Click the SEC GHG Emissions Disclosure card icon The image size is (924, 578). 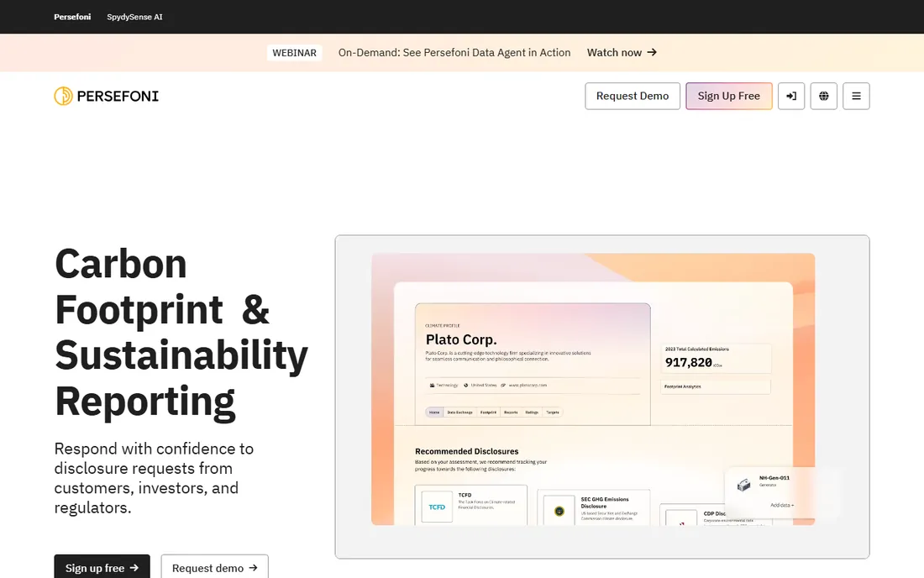[x=559, y=511]
